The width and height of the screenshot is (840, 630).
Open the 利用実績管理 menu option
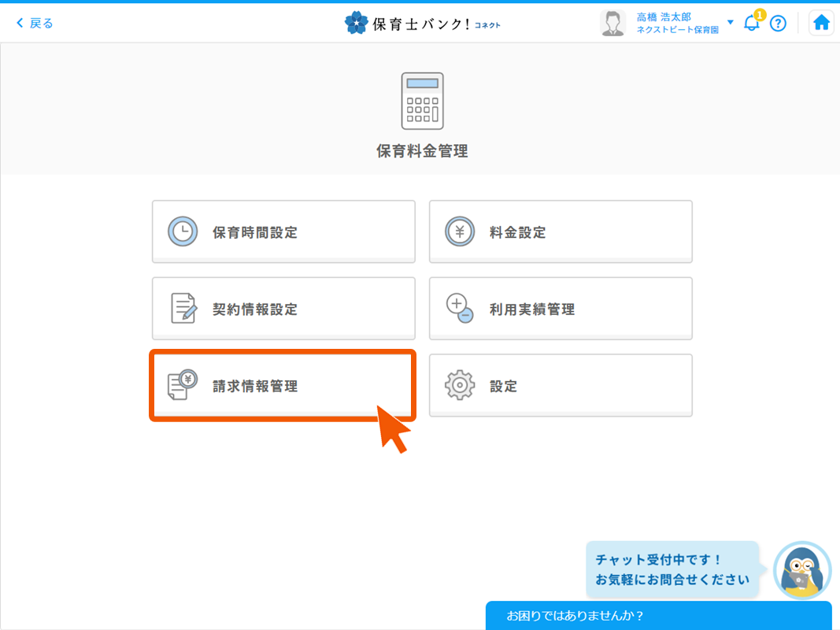coord(561,308)
